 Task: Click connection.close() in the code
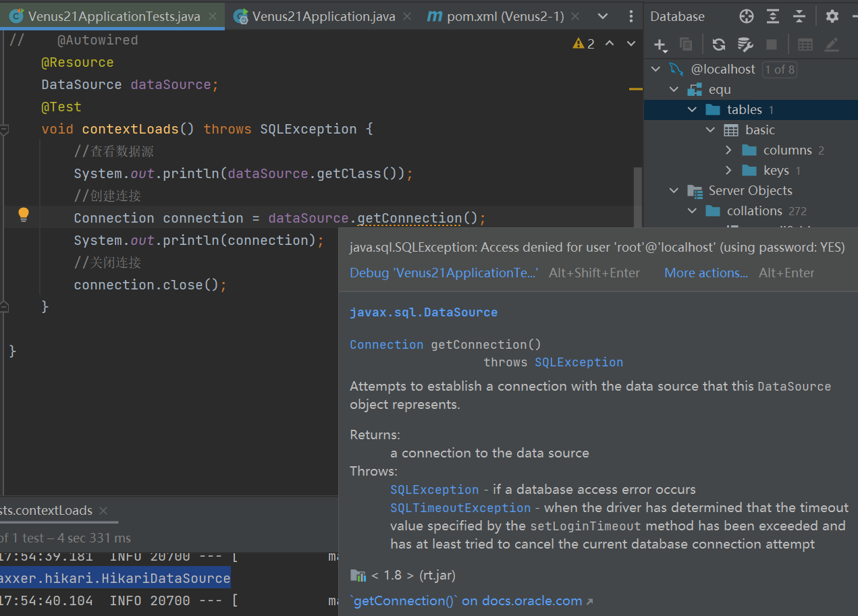coord(146,285)
